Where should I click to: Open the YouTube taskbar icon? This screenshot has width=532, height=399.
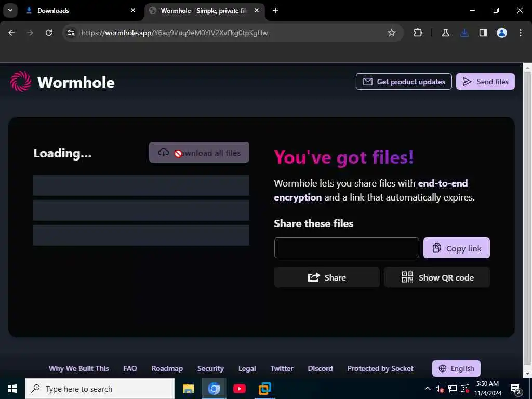tap(239, 389)
